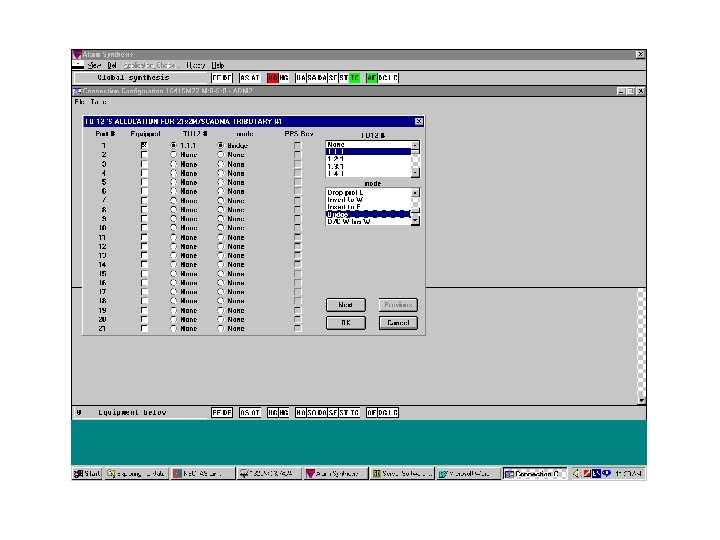Click the red alarm indicator in Global synthesis
This screenshot has height=540, width=720.
click(x=273, y=78)
